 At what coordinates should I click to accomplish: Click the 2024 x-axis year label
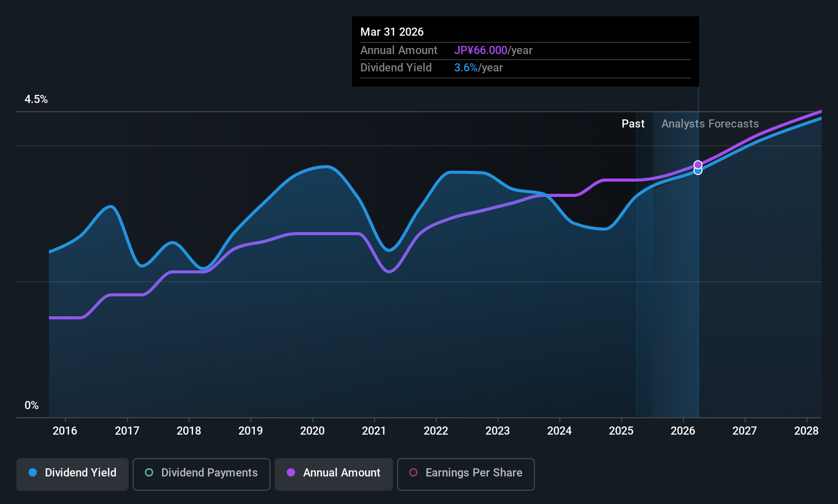(x=559, y=431)
